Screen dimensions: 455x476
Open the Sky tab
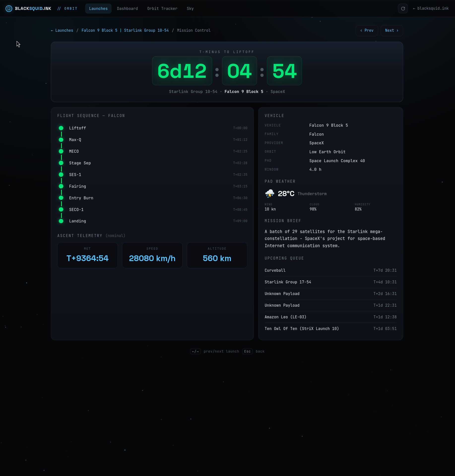[190, 9]
